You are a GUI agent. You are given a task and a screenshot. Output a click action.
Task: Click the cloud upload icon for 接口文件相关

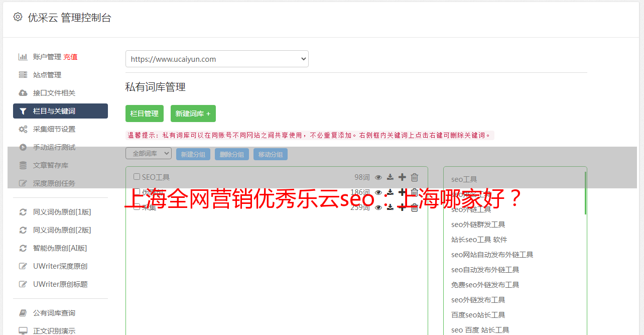[x=23, y=93]
